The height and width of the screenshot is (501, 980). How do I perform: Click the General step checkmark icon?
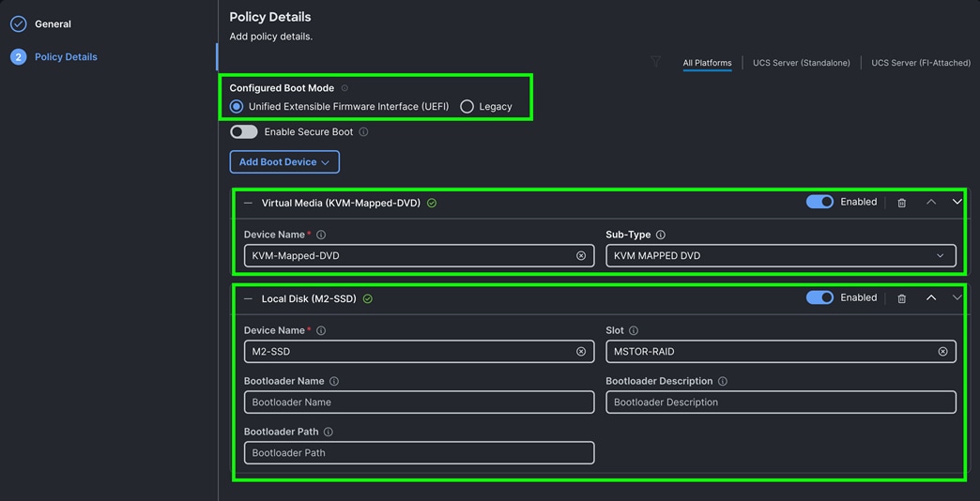point(19,24)
